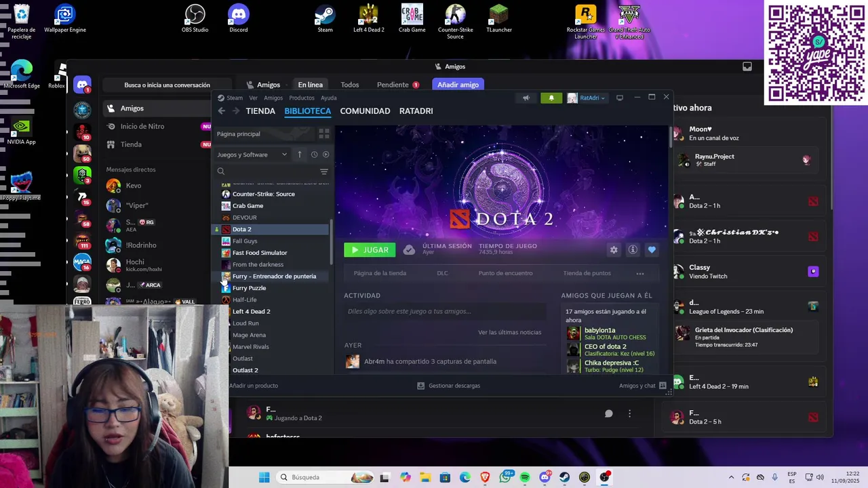Viewport: 868px width, 488px height.
Task: Open Steam notifications bell
Action: [551, 98]
